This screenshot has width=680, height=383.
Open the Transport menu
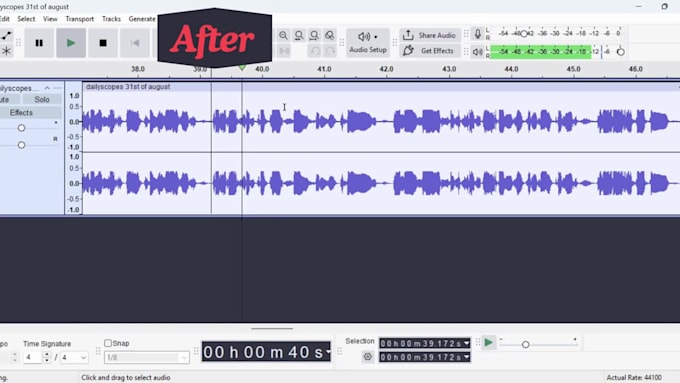79,19
